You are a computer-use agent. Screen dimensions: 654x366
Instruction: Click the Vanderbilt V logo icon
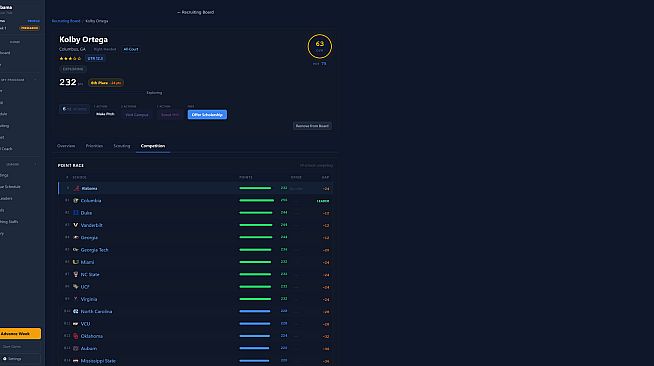[75, 225]
